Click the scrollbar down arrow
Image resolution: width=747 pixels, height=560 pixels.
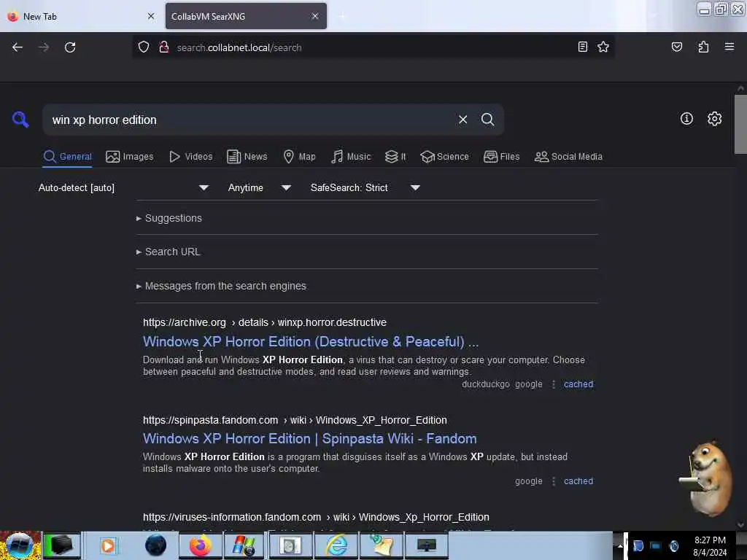pyautogui.click(x=740, y=525)
